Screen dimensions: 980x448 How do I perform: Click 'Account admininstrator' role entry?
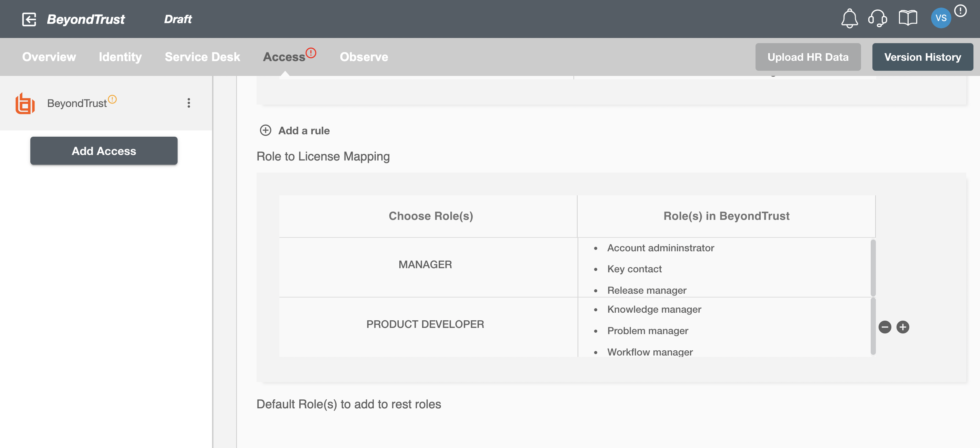[660, 248]
